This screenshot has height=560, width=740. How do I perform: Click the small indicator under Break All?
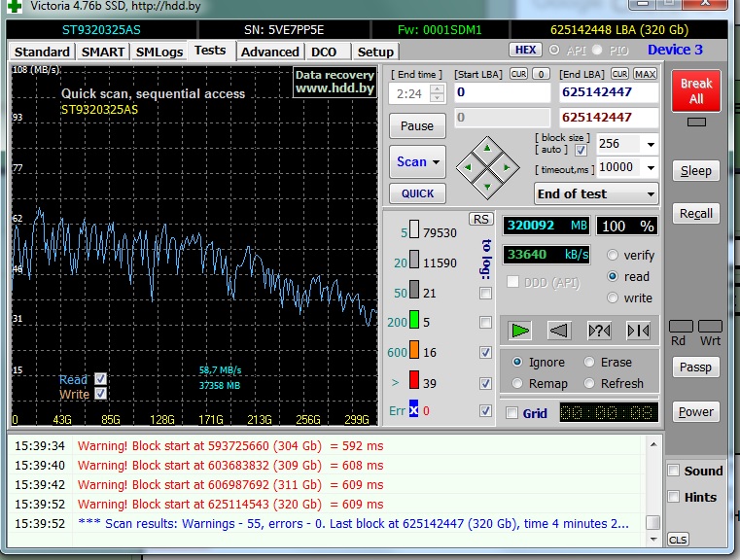point(696,122)
